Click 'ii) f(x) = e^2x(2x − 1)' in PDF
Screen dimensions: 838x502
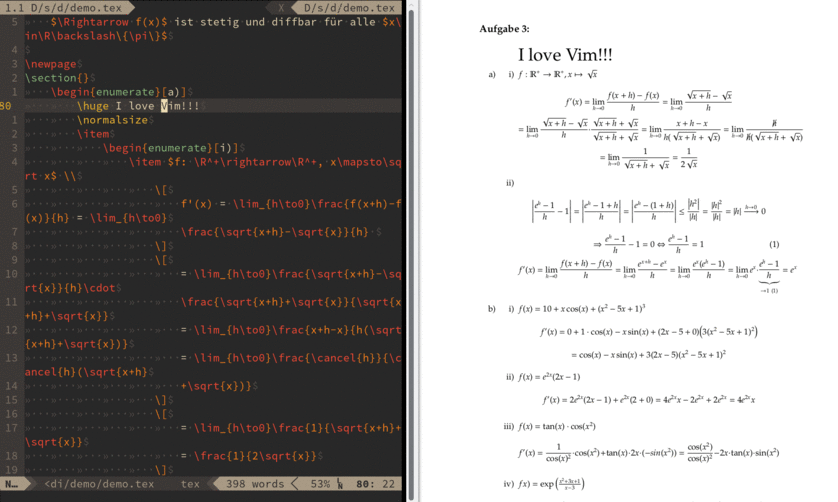[543, 377]
